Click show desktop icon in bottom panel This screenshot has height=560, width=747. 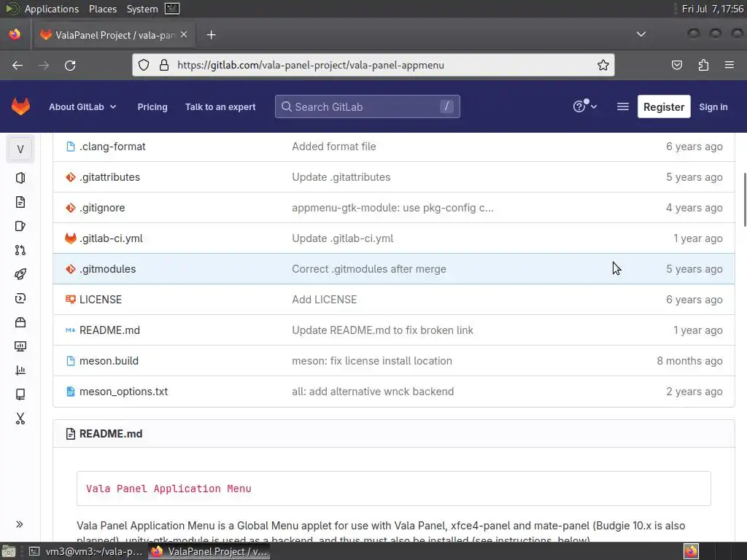pyautogui.click(x=9, y=551)
